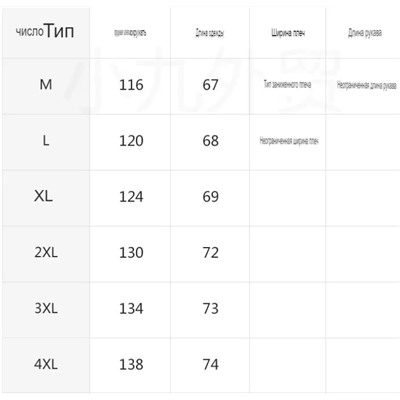Click the Неограниченная ширина плеч cell

(289, 141)
